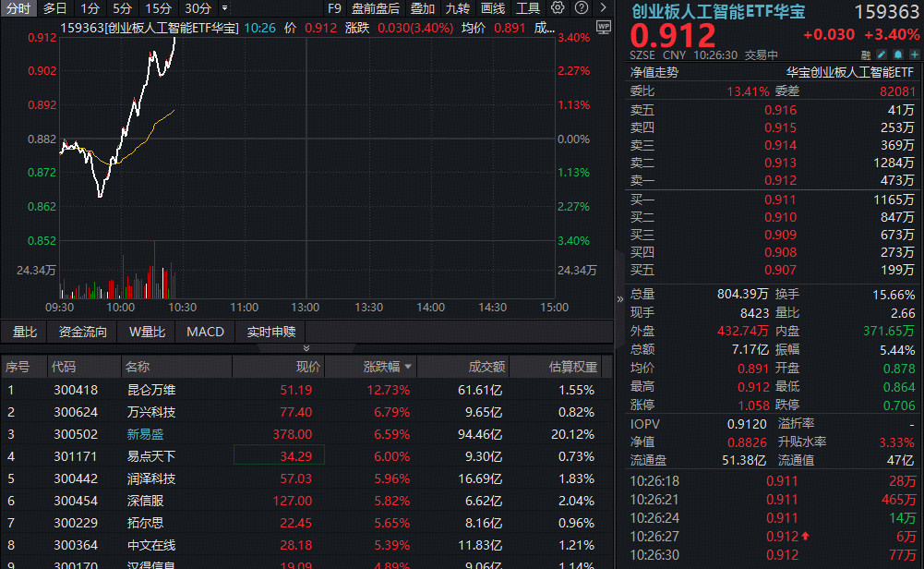Add ETF to watchlist via plus icon
The height and width of the screenshot is (569, 924).
point(914,54)
